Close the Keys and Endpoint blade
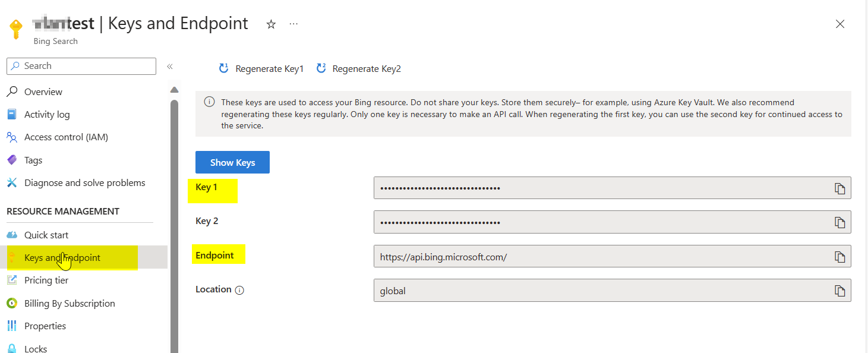The height and width of the screenshot is (353, 868). [840, 24]
